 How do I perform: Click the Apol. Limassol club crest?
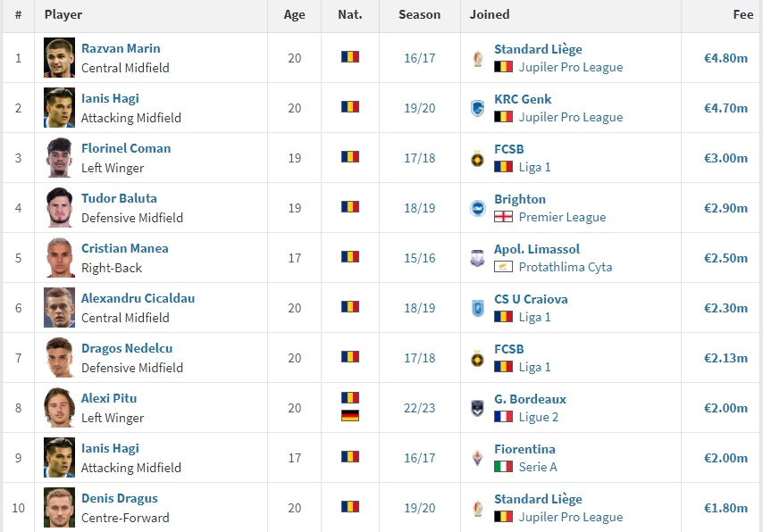click(x=477, y=258)
